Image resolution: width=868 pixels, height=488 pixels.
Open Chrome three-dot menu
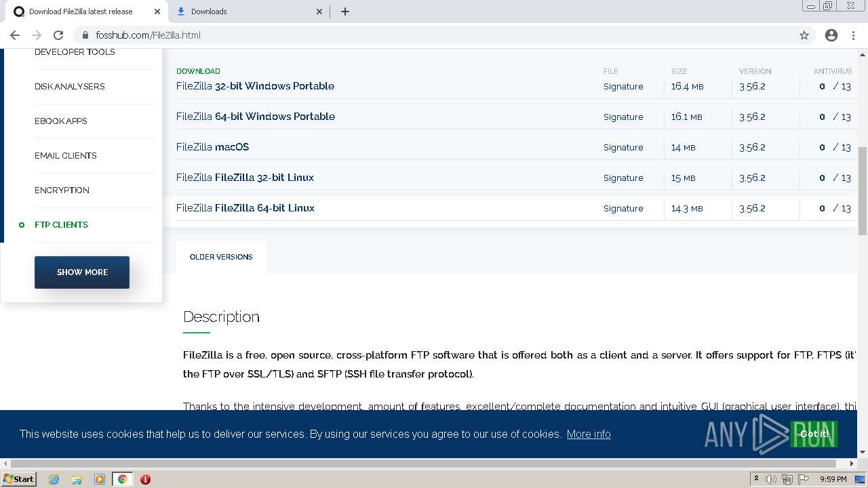pos(853,35)
